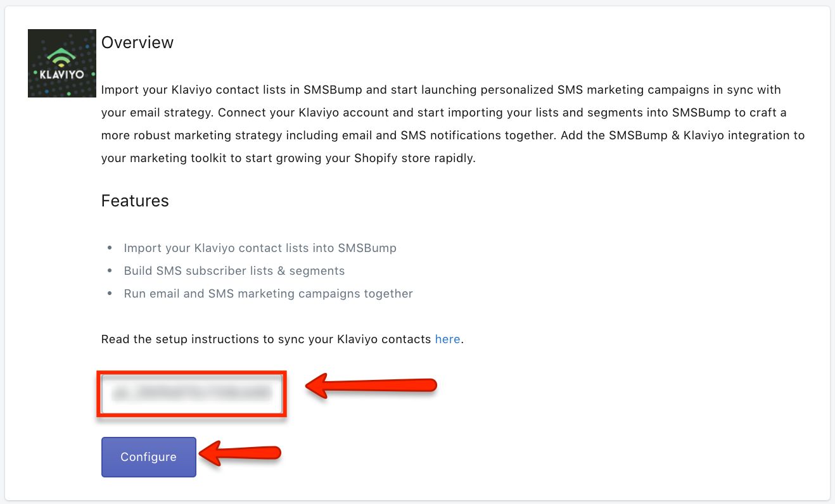
Task: Click the overview paragraph starting 'Import your Klaviyo'
Action: [453, 124]
